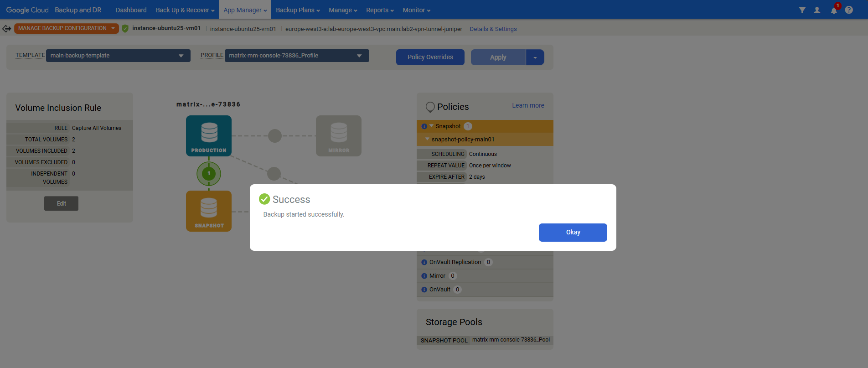Viewport: 868px width, 368px height.
Task: Click the green success checkmark icon
Action: [x=264, y=199]
